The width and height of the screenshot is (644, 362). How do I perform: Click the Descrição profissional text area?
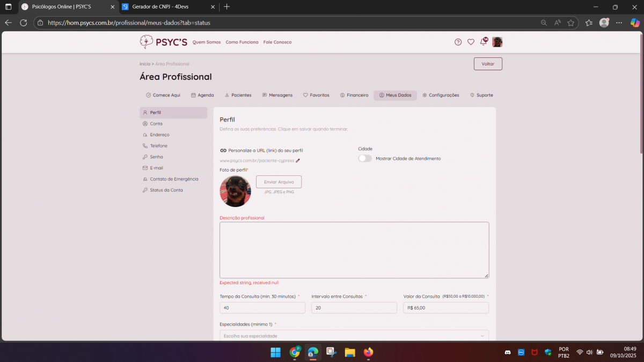click(x=354, y=250)
